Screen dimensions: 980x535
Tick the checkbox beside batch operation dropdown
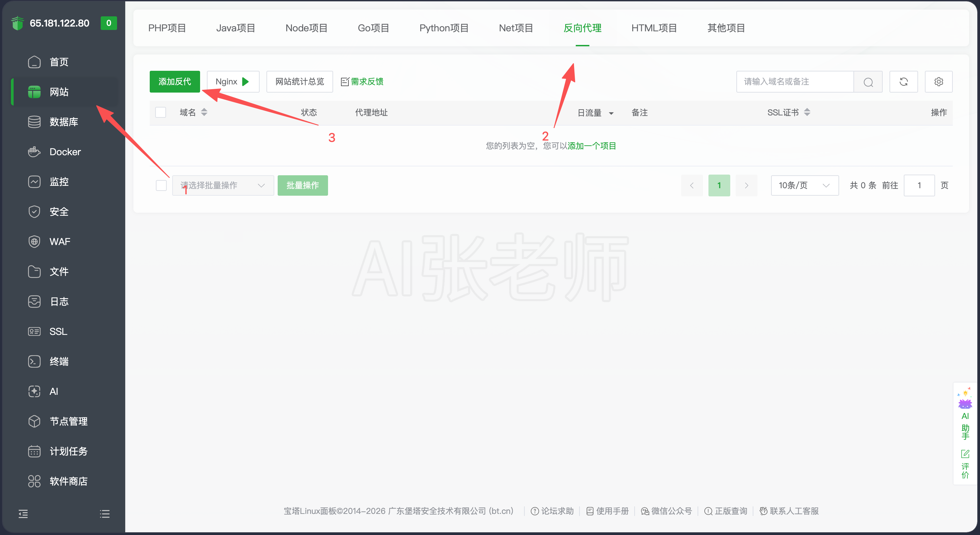(x=161, y=186)
